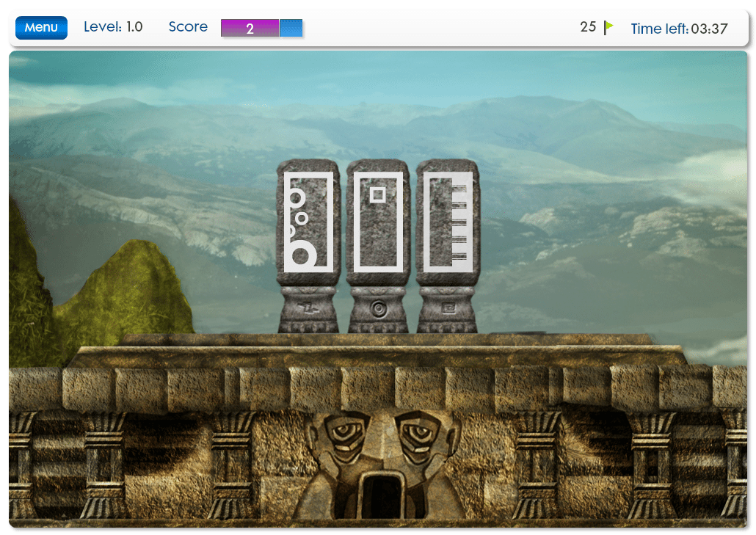Click the concentric circle carving on middle pedestal
This screenshot has width=756, height=535.
[x=378, y=309]
